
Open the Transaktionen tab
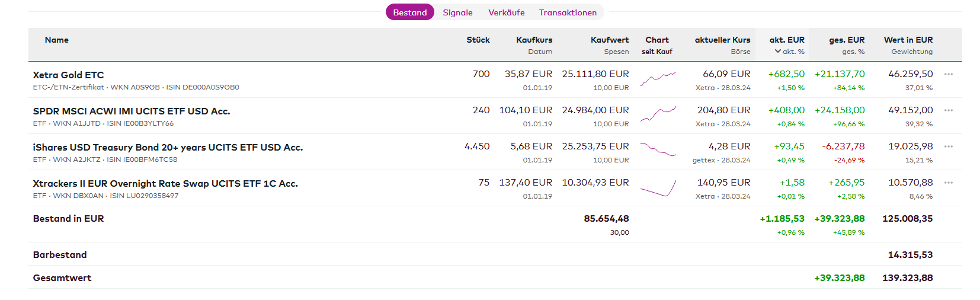(x=568, y=12)
